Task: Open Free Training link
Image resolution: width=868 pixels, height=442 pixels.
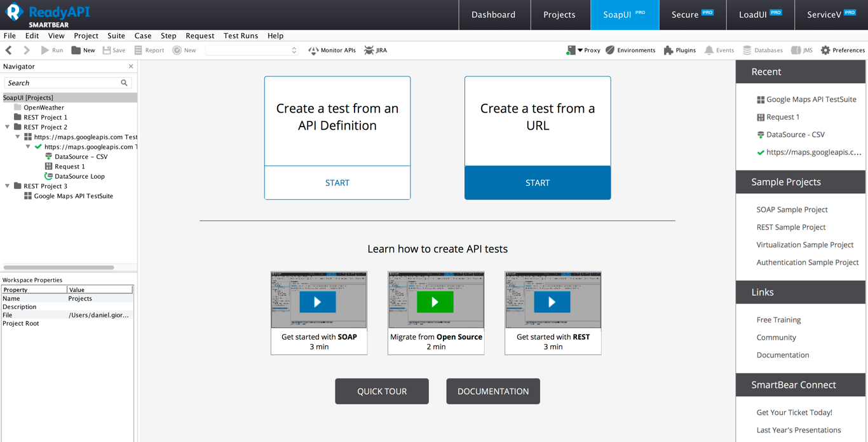Action: pos(778,320)
